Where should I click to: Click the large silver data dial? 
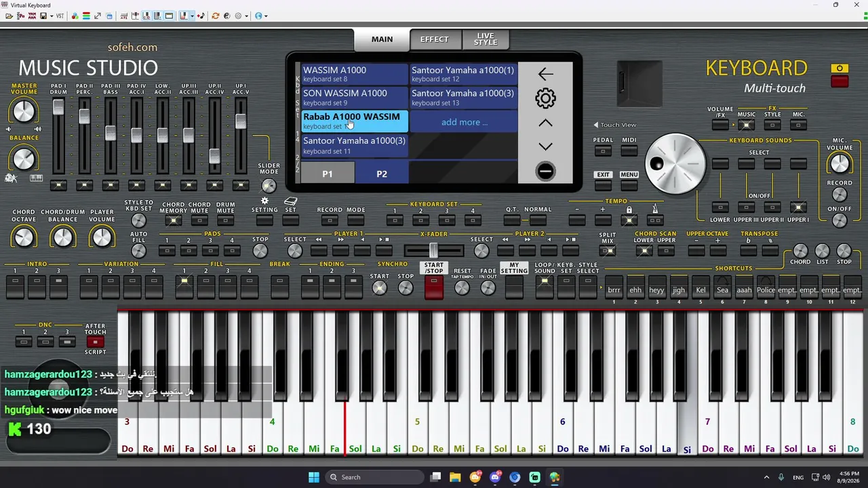coord(675,165)
